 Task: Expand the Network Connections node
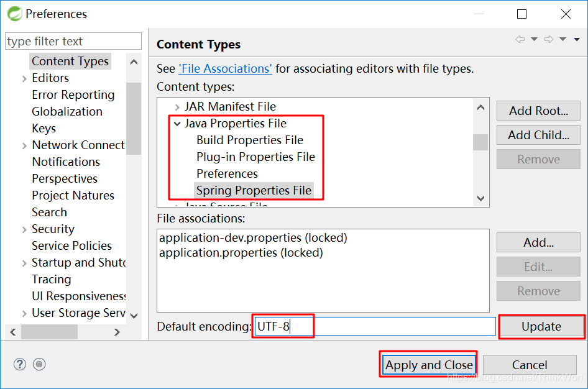tap(24, 145)
